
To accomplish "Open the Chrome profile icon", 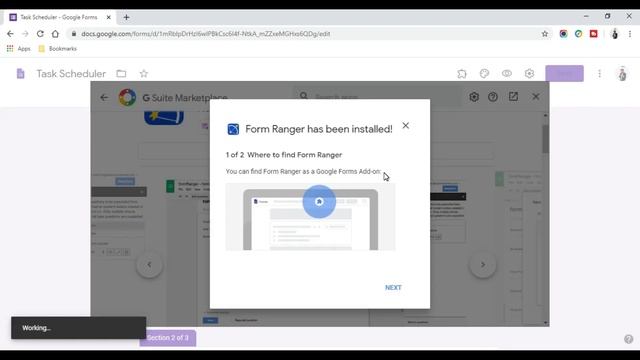I will click(x=615, y=34).
